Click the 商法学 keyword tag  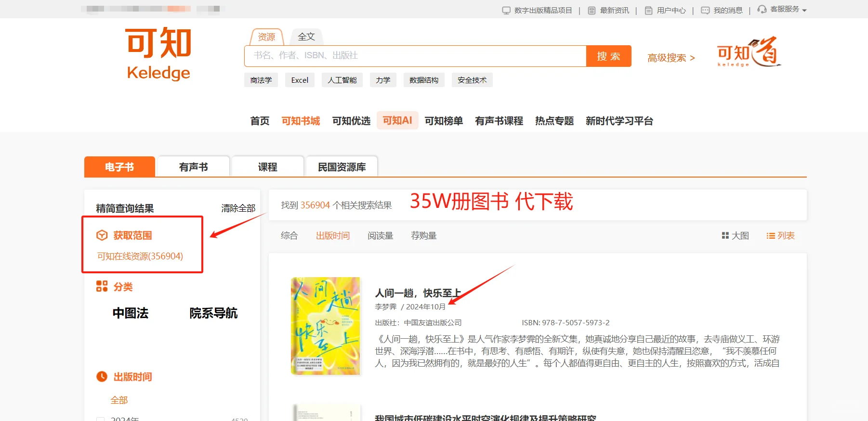(261, 80)
